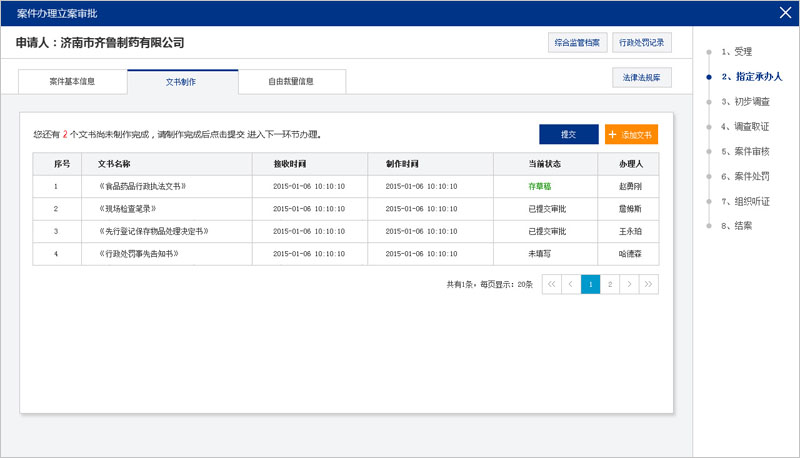Open the 《现场检查笔录》 document
Screen dimensions: 800x458
[129, 209]
